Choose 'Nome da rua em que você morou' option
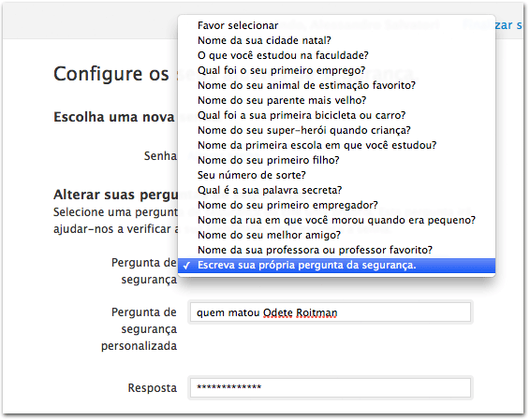 coord(336,220)
